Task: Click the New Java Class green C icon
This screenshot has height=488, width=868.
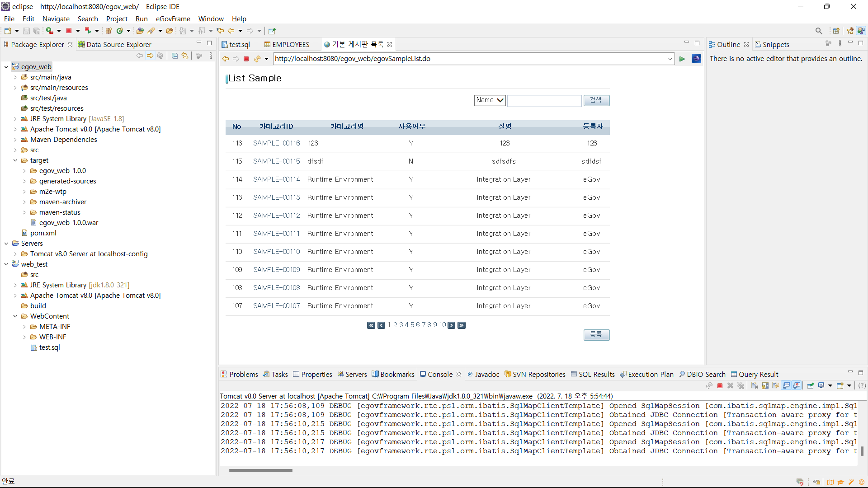Action: click(120, 31)
